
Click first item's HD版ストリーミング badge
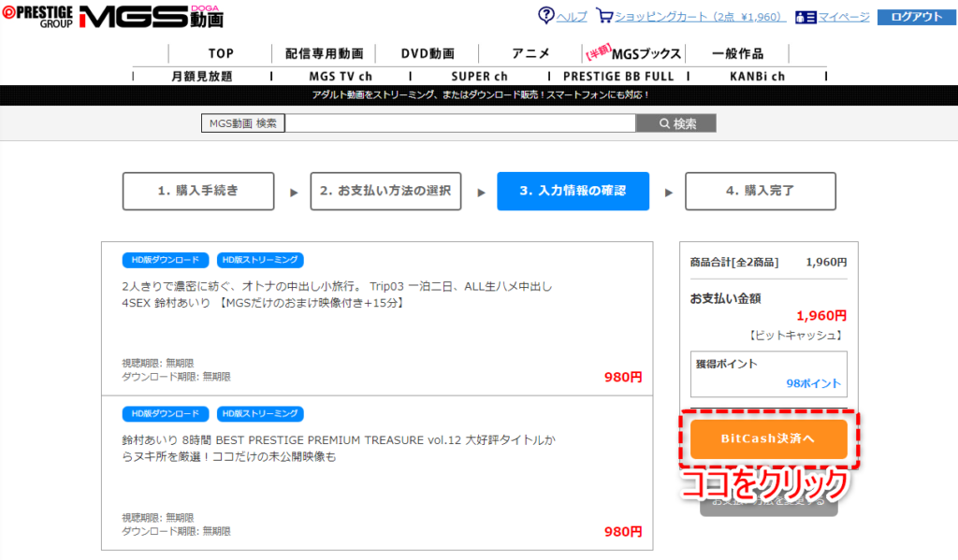260,260
